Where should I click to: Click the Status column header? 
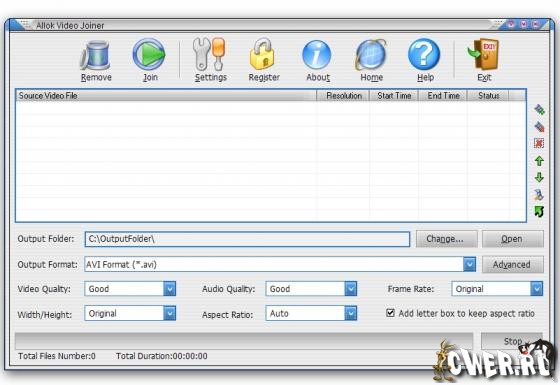click(x=488, y=96)
